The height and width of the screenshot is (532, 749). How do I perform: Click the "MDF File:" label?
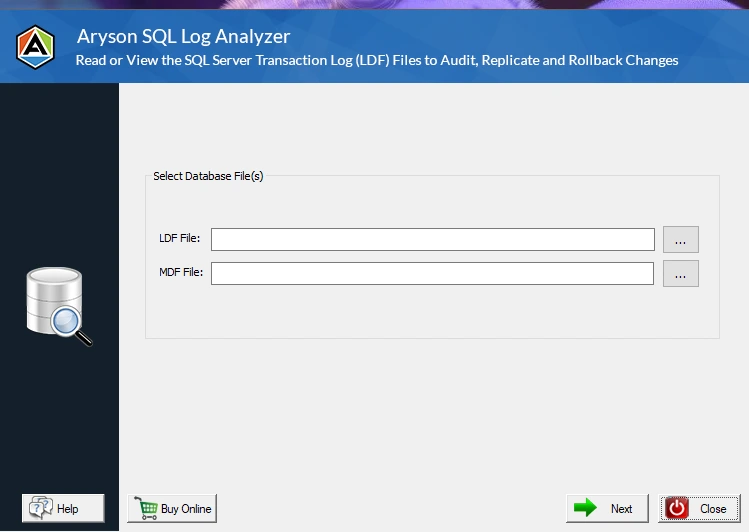[x=181, y=272]
